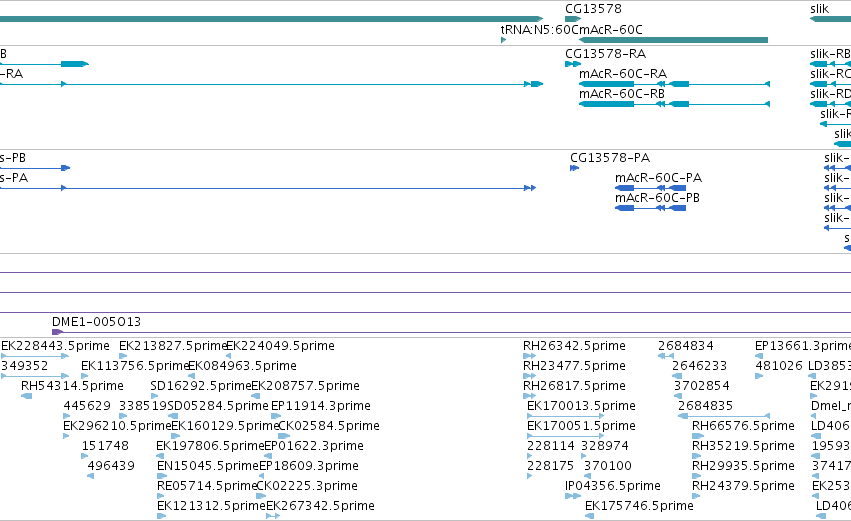Select the CG13578-RA transcript label
The width and height of the screenshot is (851, 521).
[605, 54]
